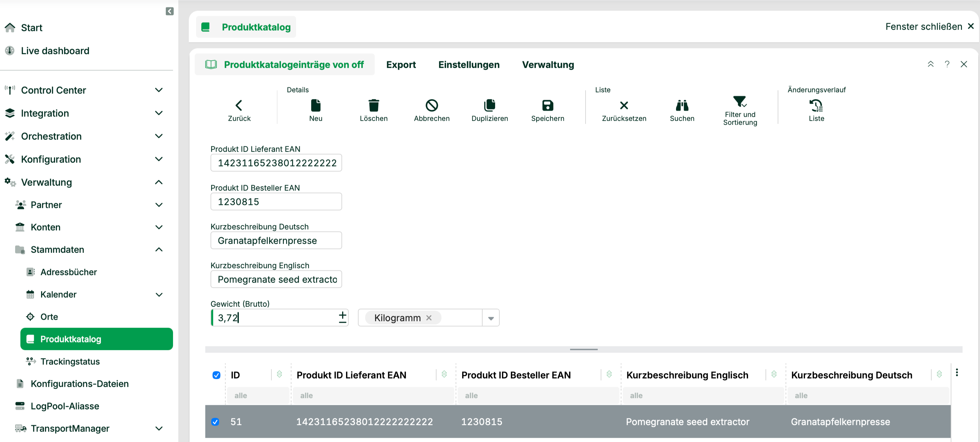Open search via Suchen binoculars icon
Viewport: 980px width, 442px height.
[x=682, y=105]
